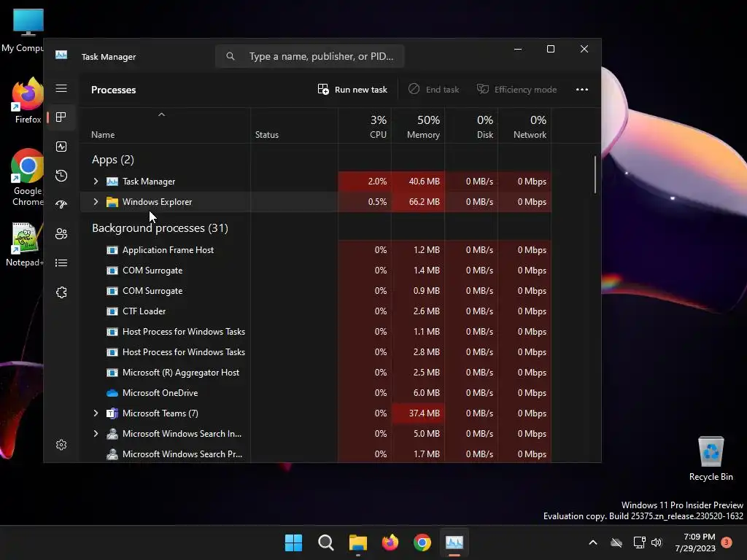
Task: Click the search magnifier icon in Task Manager
Action: point(231,56)
